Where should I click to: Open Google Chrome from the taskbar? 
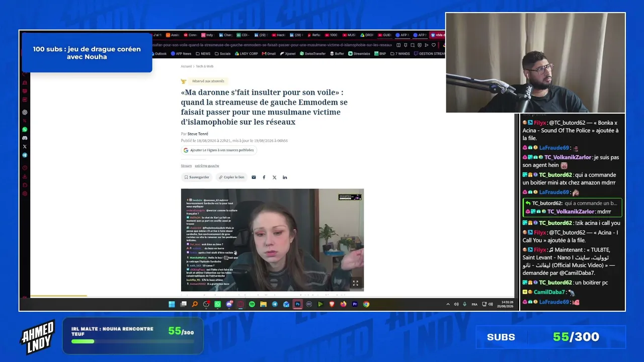tap(366, 304)
